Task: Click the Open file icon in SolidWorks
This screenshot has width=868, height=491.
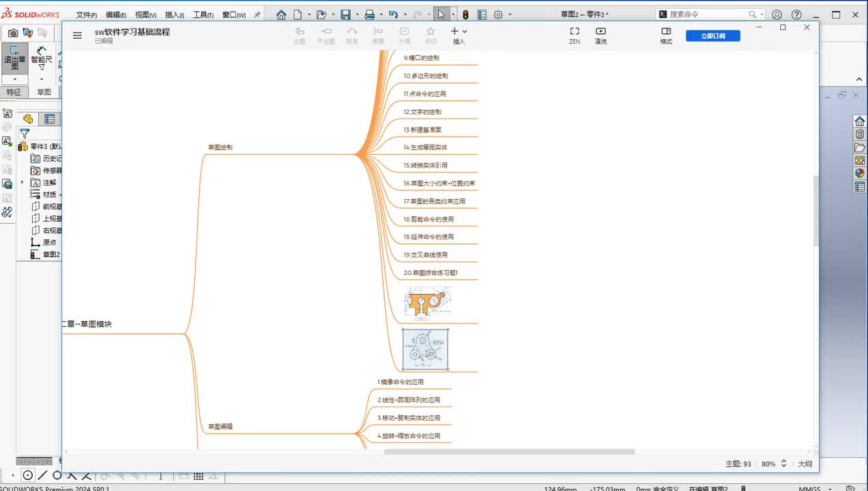Action: [322, 14]
